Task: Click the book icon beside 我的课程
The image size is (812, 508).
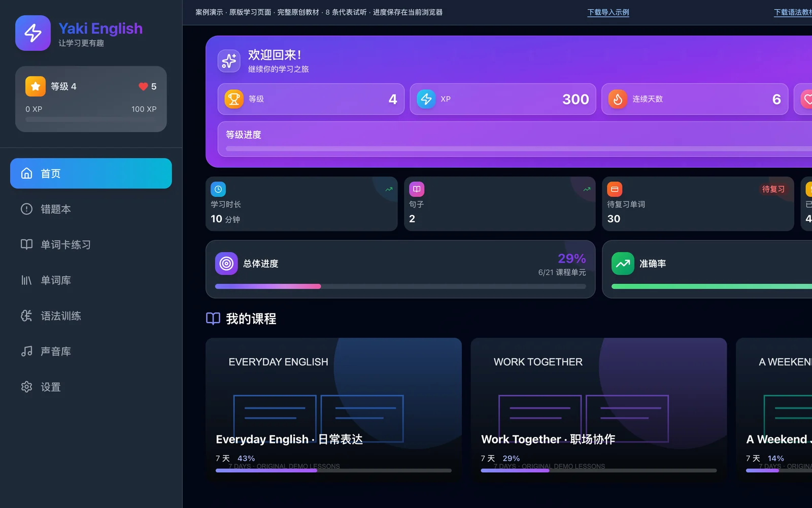Action: point(213,319)
